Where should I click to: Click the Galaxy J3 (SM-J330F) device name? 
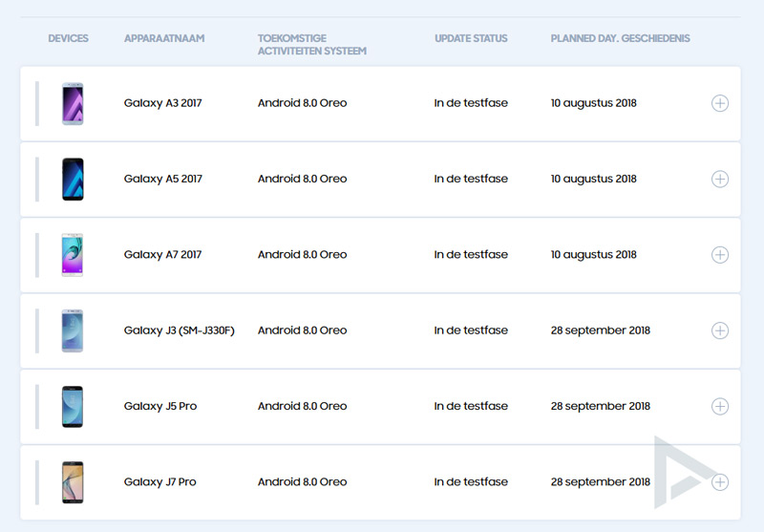pyautogui.click(x=179, y=330)
